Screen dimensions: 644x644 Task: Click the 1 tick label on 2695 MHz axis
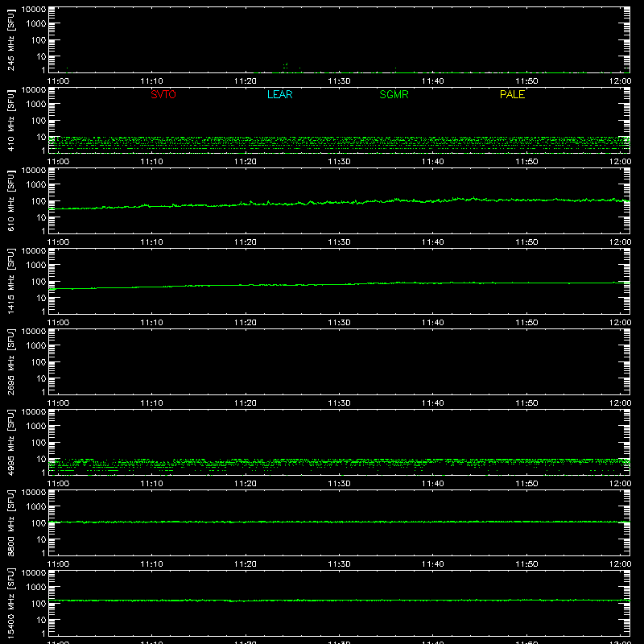pyautogui.click(x=43, y=392)
